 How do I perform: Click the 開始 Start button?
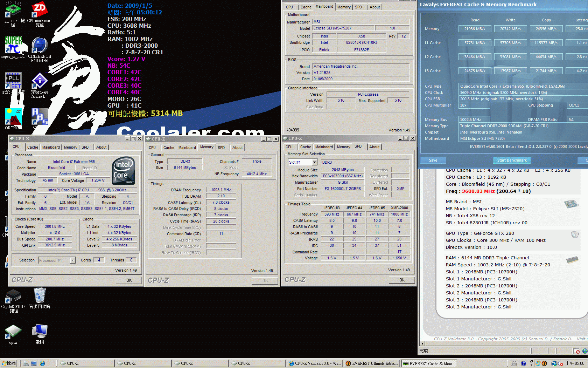click(9, 363)
